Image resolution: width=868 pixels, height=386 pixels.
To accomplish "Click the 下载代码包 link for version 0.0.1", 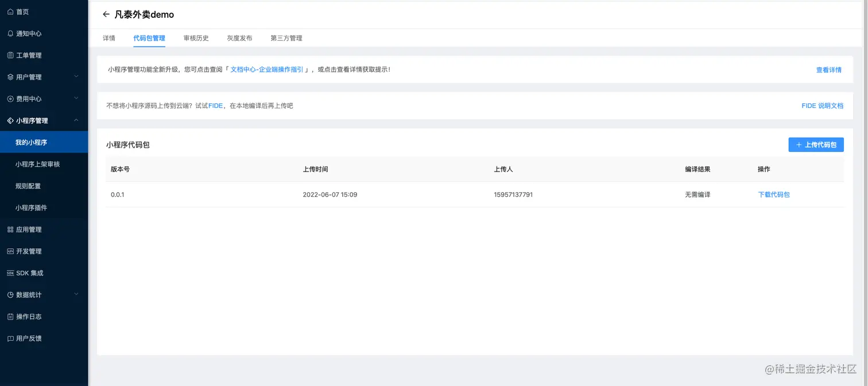I will 774,194.
